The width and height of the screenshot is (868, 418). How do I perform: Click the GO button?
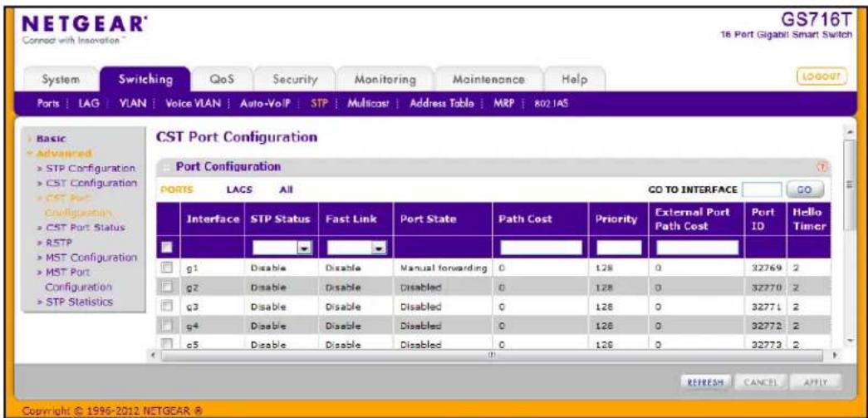(805, 189)
